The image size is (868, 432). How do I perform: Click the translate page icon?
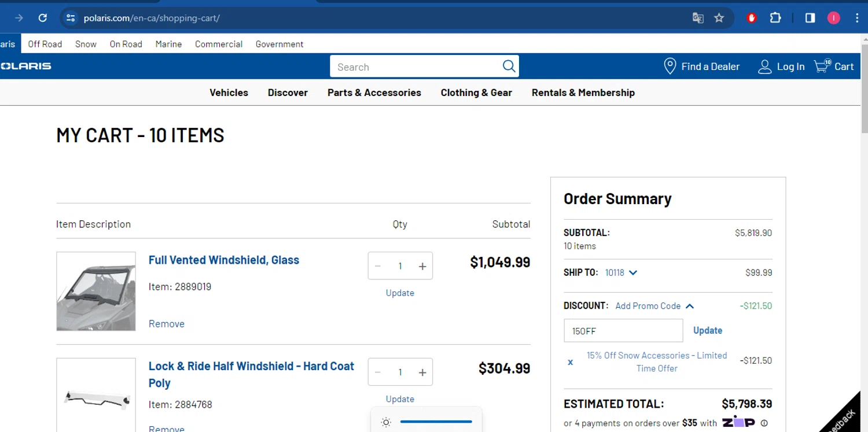(698, 18)
